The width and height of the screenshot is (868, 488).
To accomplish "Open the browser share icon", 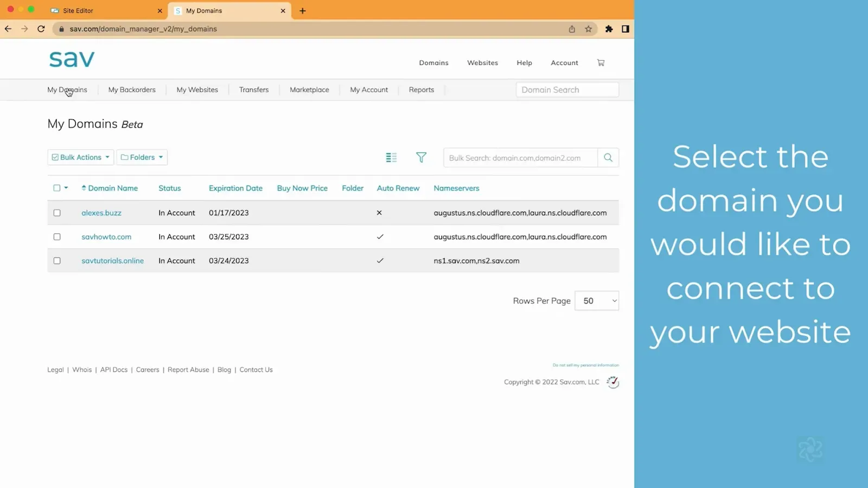I will tap(572, 29).
